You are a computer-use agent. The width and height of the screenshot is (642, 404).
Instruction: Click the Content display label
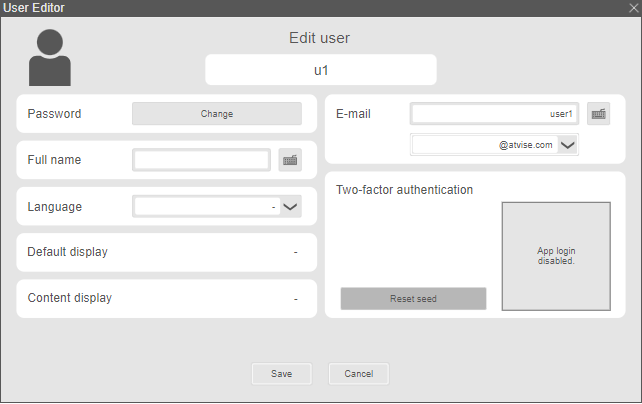[x=70, y=298]
